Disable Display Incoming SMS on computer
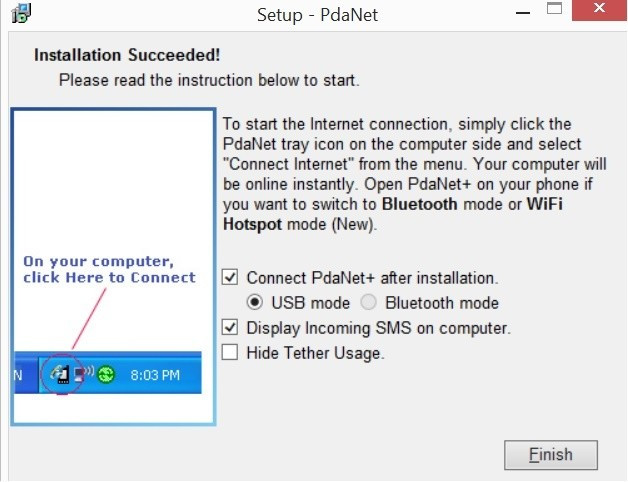 (x=230, y=327)
